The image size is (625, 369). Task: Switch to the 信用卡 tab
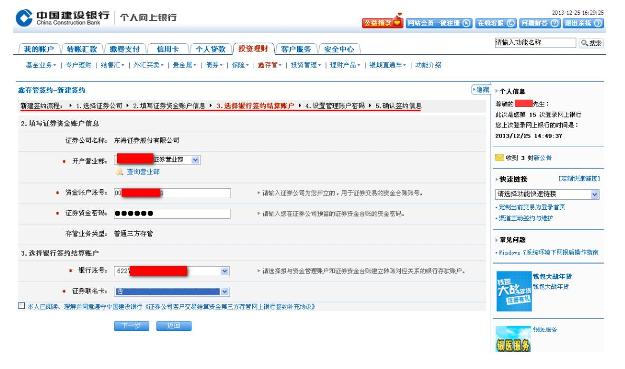168,49
